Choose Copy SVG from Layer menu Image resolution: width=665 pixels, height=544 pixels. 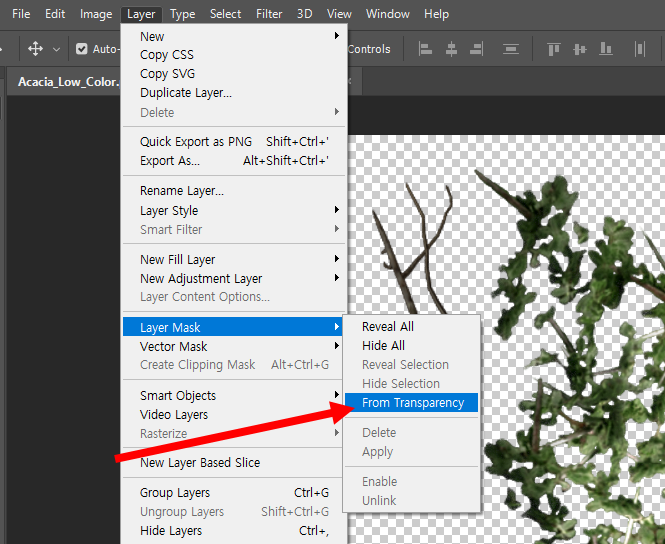tap(234, 74)
